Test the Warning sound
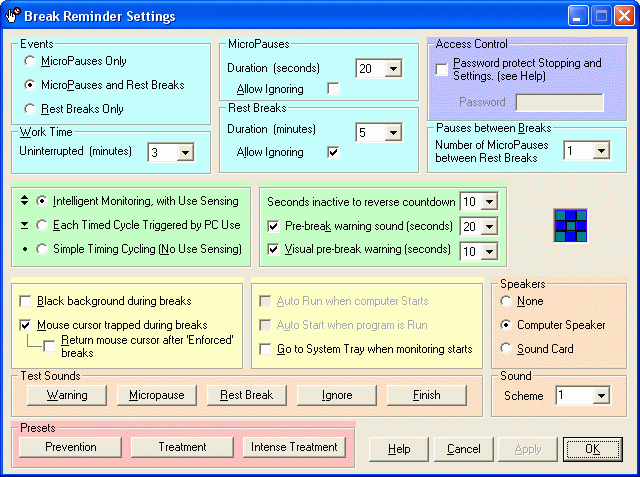The width and height of the screenshot is (640, 477). coord(67,395)
